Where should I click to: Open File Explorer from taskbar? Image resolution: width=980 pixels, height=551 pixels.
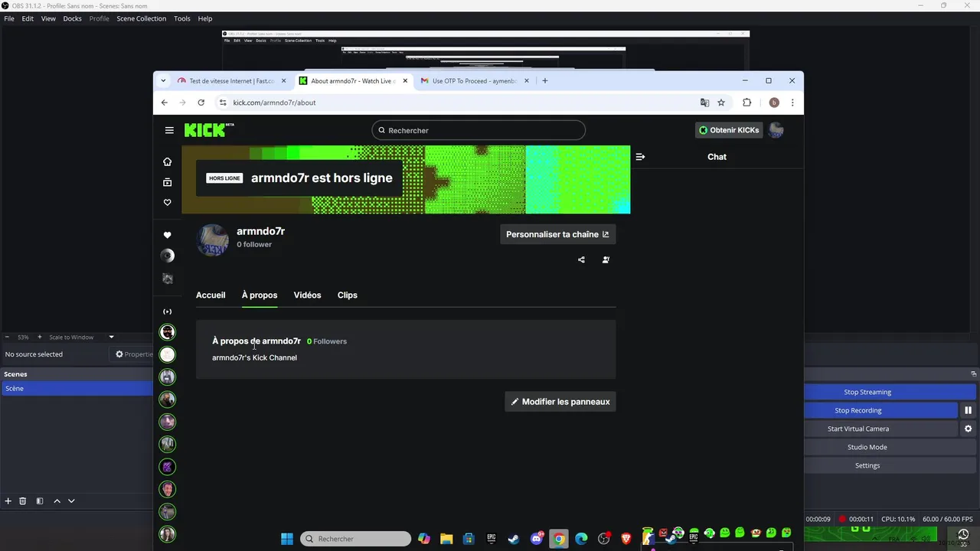click(446, 539)
